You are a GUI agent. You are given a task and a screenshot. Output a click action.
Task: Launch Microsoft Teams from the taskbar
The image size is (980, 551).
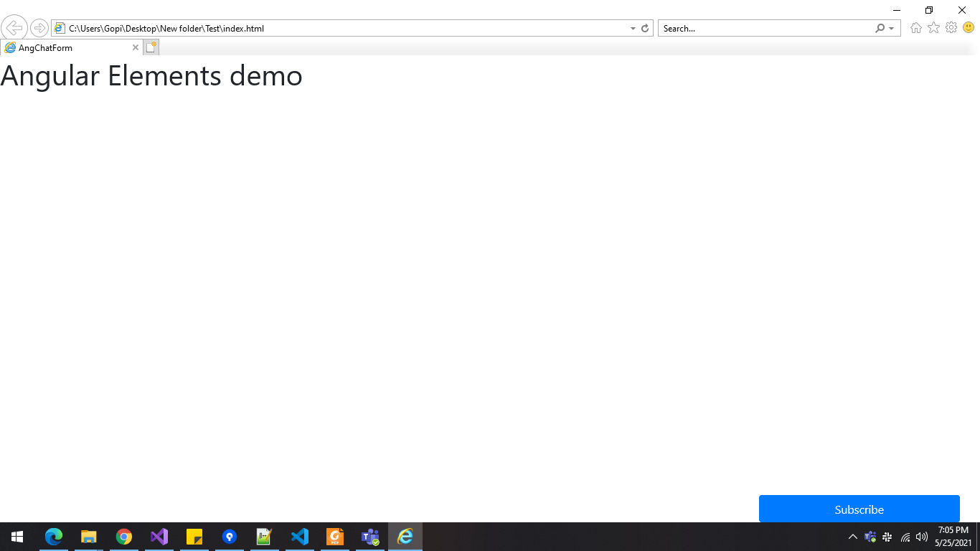[x=369, y=536]
